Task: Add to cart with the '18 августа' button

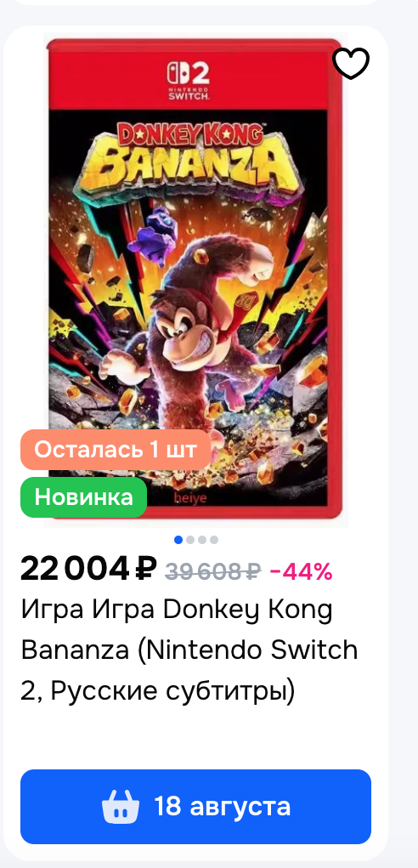Action: pos(195,807)
